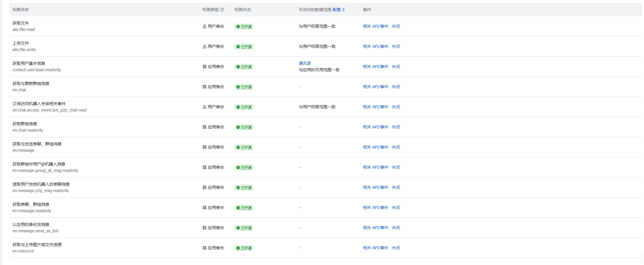644x265 pixels.
Task: Click permission name 获取用户基本信息
Action: point(29,63)
